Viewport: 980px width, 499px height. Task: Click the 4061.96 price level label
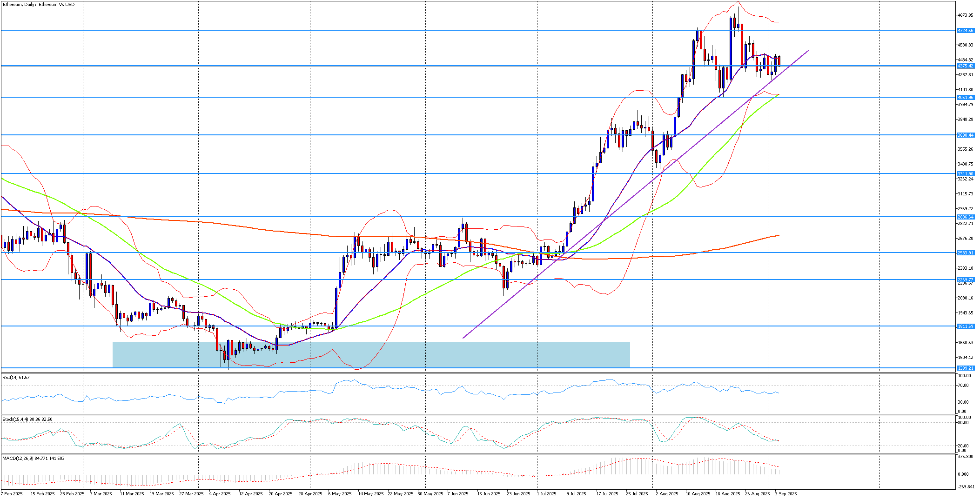tap(965, 98)
